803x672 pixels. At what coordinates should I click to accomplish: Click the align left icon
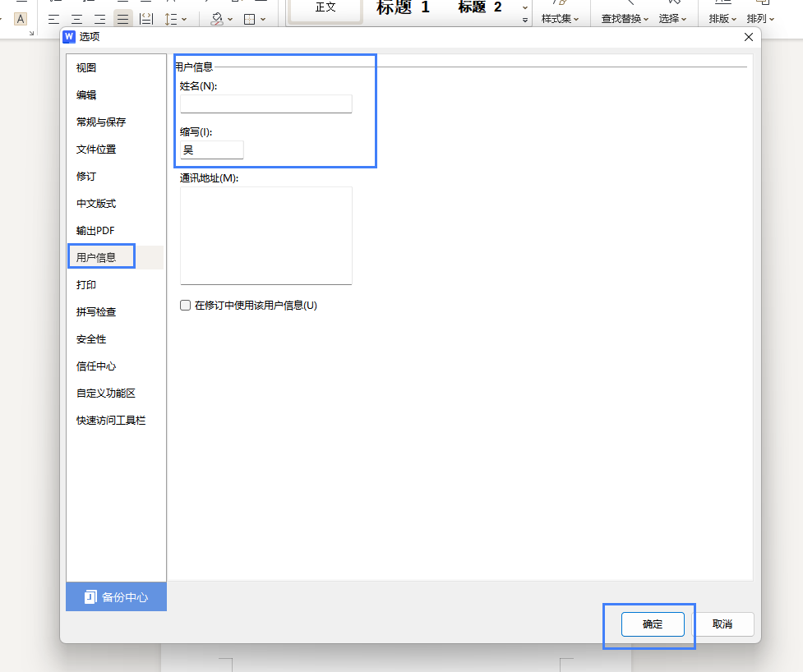click(54, 18)
